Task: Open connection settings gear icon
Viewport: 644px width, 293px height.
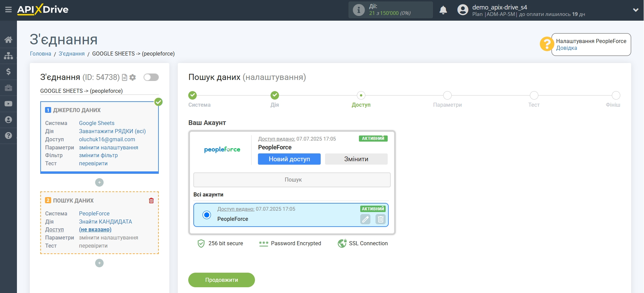Action: (133, 78)
